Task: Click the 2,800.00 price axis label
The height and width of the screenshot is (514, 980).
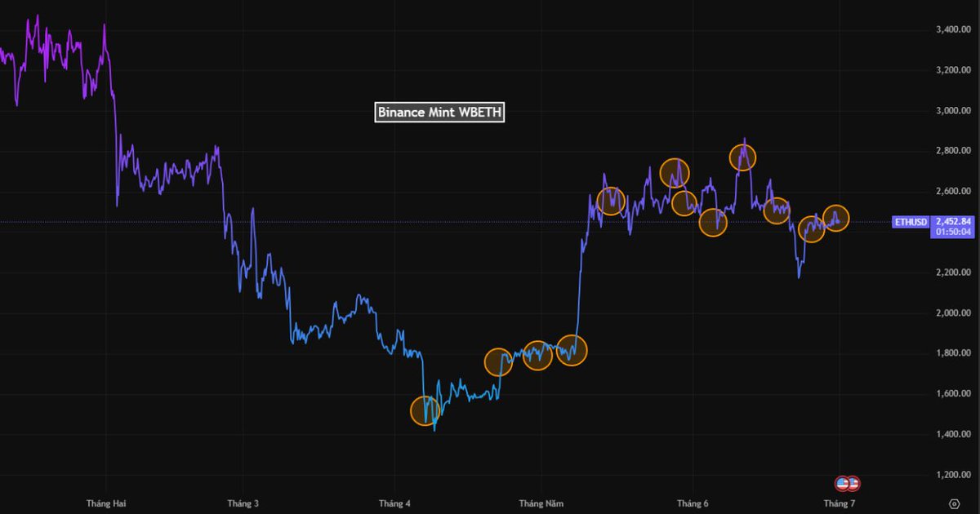Action: pyautogui.click(x=952, y=151)
